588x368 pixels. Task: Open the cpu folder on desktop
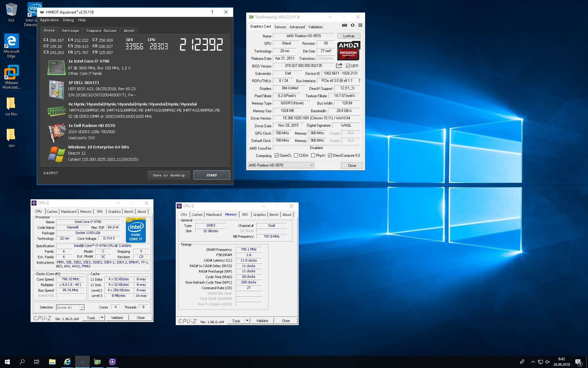(11, 137)
